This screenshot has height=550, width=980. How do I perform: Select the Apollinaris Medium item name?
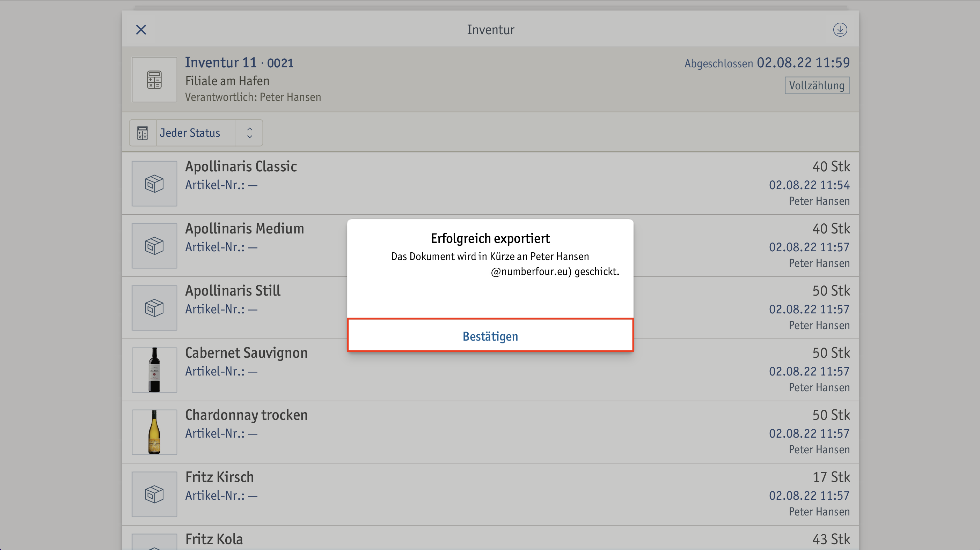pyautogui.click(x=244, y=229)
